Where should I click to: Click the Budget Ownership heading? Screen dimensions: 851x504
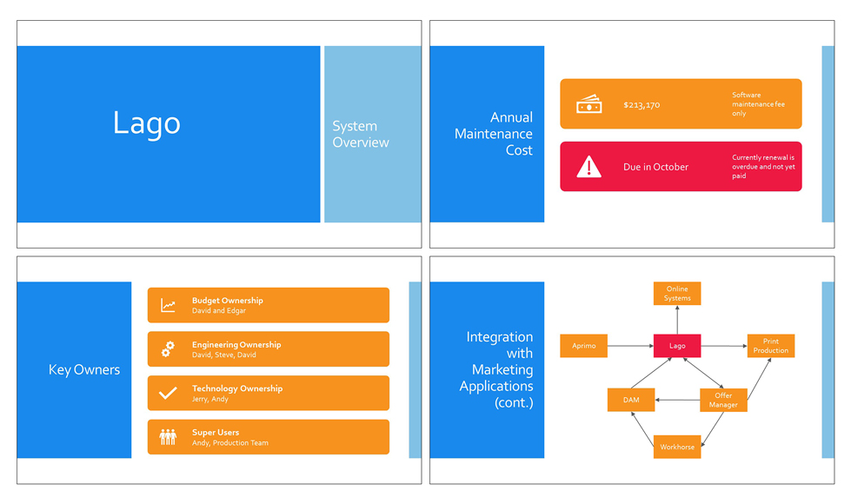click(228, 301)
